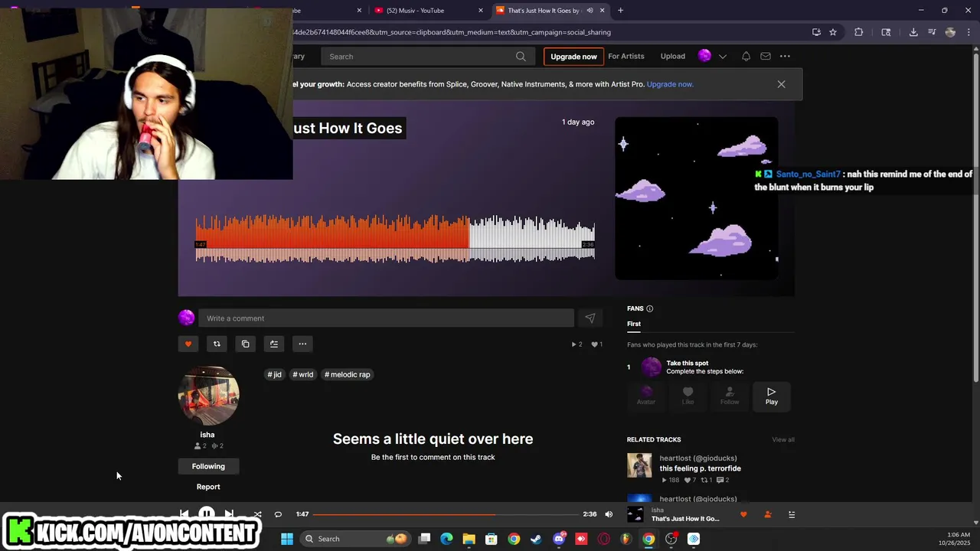This screenshot has height=551, width=980.
Task: Click the orange-outlined Upgrade now button
Action: coord(573,57)
